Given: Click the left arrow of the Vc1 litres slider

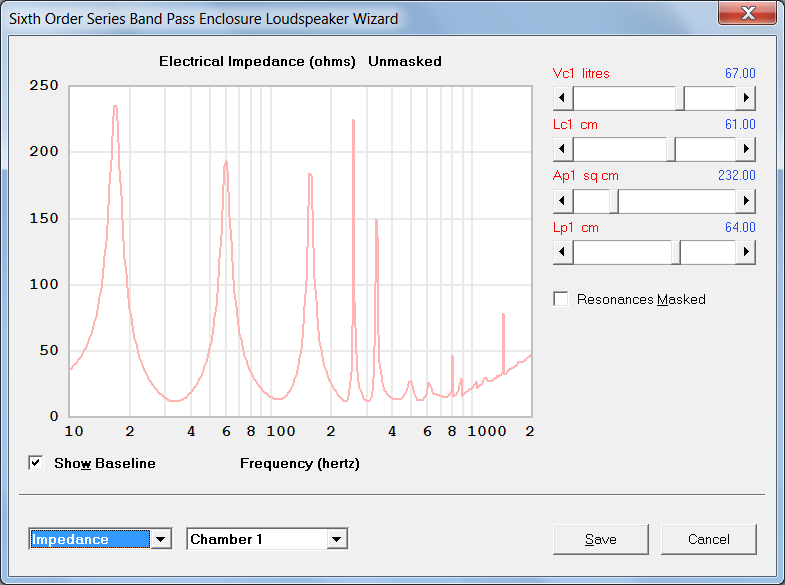Looking at the screenshot, I should tap(563, 98).
